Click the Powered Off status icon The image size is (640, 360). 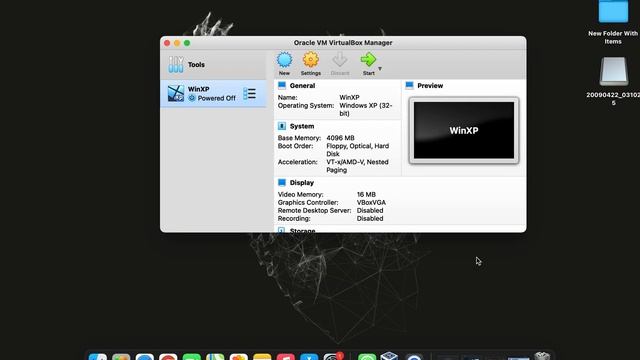coord(191,98)
